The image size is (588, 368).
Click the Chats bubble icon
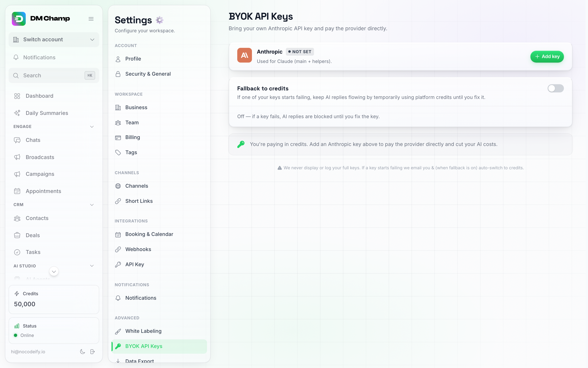(17, 140)
